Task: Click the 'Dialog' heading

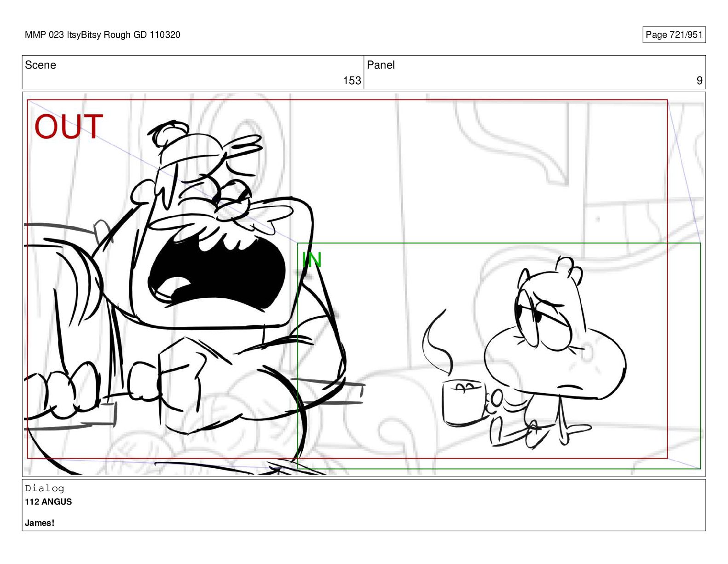Action: point(45,488)
